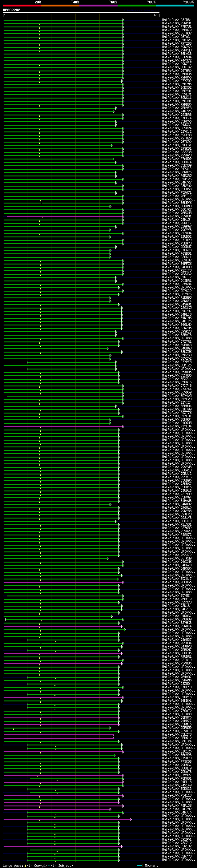Select the UniRef100_Q6CB65 label
Image resolution: width=197 pixels, height=868 pixels.
pos(177,582)
